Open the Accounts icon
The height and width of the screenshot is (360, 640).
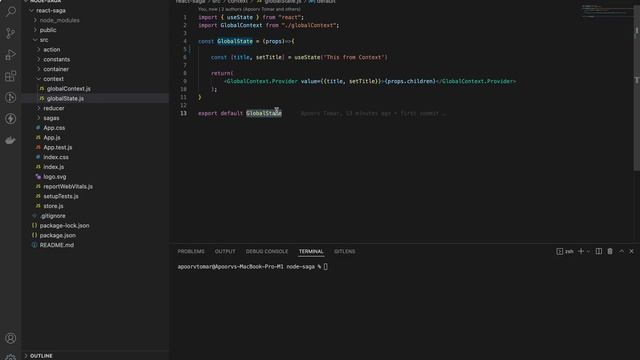tap(11, 338)
